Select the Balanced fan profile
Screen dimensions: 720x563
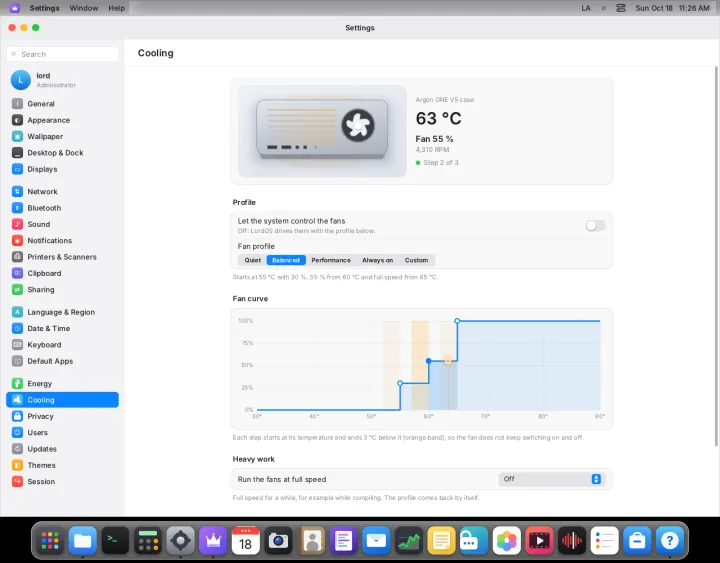286,260
